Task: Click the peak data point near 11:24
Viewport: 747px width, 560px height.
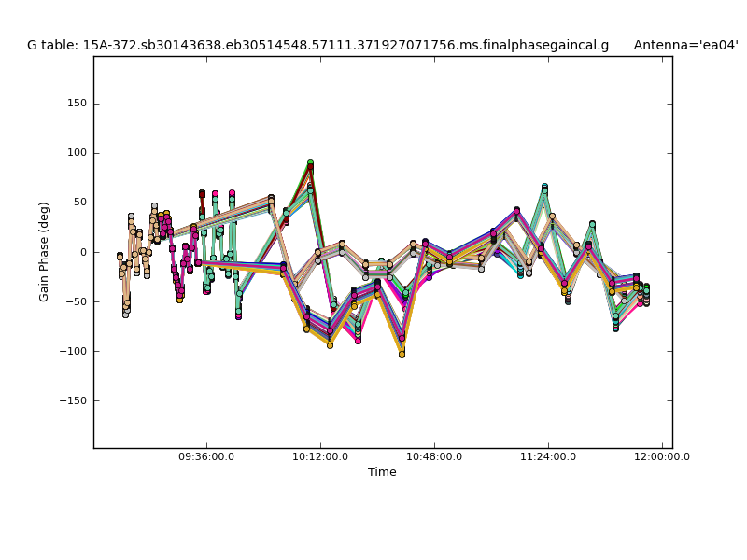Action: tap(544, 188)
